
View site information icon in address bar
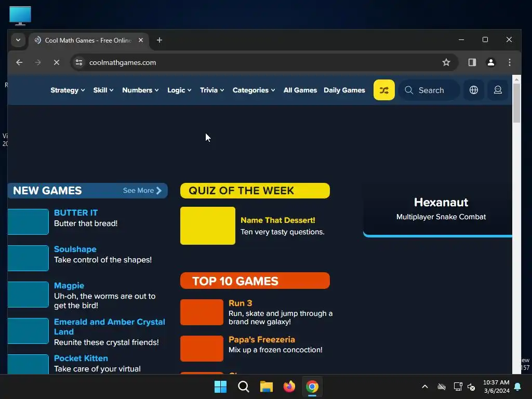coord(79,62)
